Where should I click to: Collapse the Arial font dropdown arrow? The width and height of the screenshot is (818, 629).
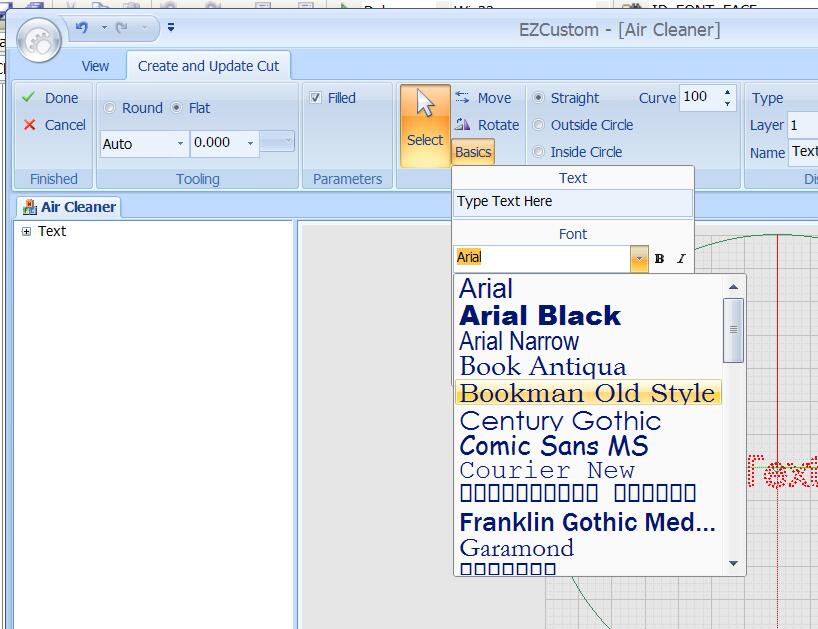(x=639, y=259)
